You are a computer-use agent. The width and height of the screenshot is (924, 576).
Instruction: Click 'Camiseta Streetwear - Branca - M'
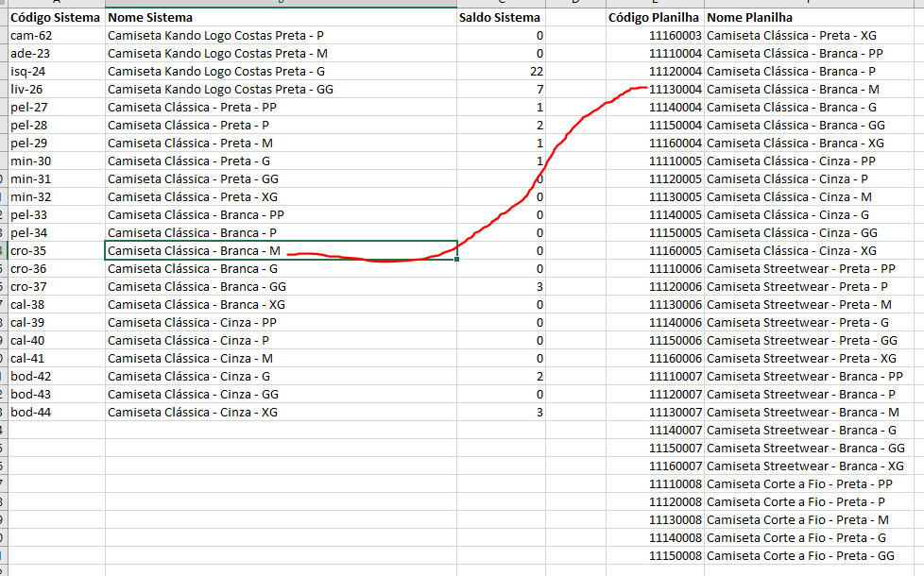[803, 413]
